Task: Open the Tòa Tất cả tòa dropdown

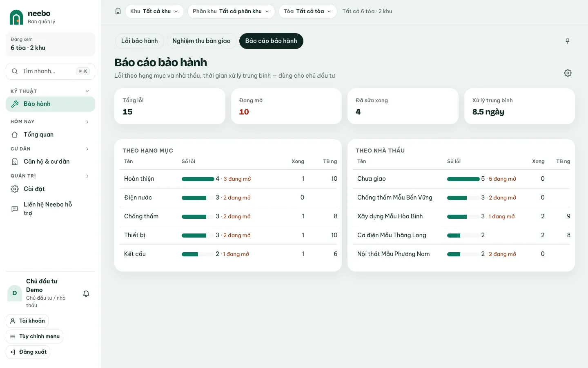Action: coord(308,11)
